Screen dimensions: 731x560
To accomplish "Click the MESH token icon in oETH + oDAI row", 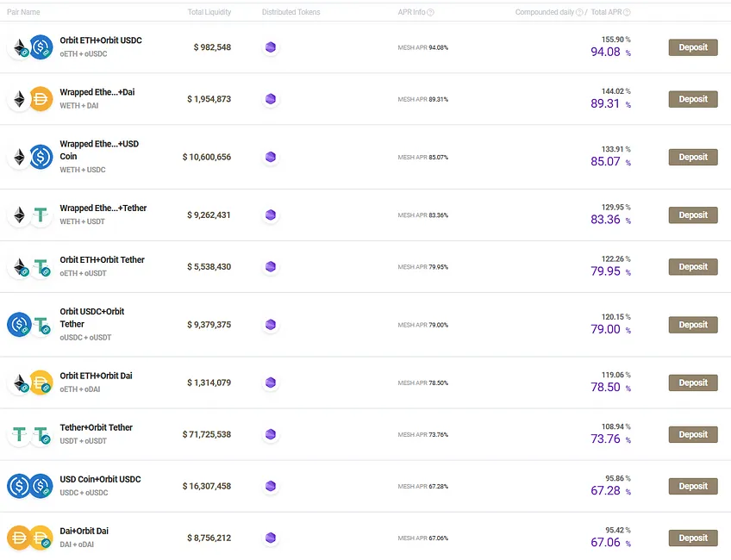I will [271, 383].
